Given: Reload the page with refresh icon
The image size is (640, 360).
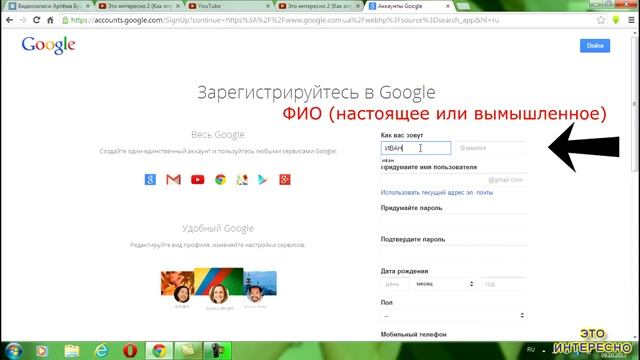Looking at the screenshot, I should point(36,20).
